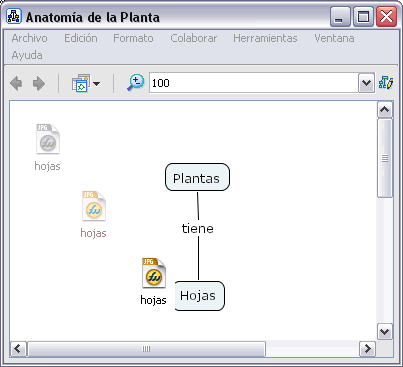The width and height of the screenshot is (403, 367).
Task: Expand the arrow next to views icon
Action: (96, 84)
